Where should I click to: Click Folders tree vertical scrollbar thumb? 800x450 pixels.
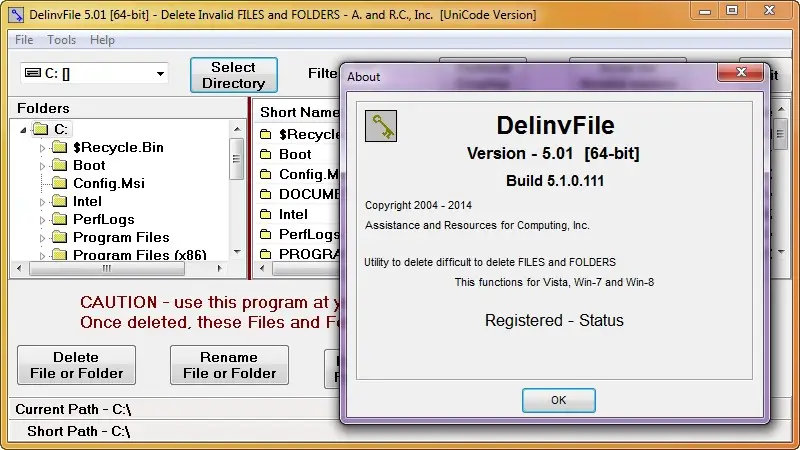click(236, 159)
